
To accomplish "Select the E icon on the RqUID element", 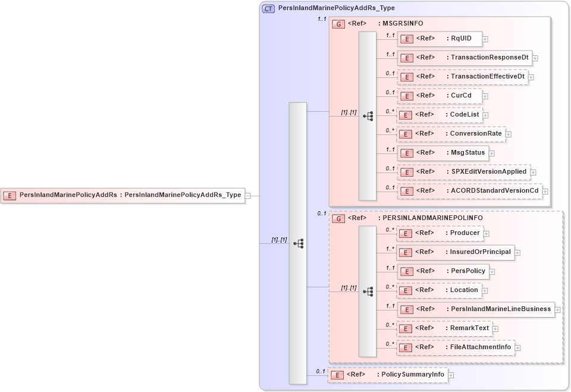I will tap(407, 39).
